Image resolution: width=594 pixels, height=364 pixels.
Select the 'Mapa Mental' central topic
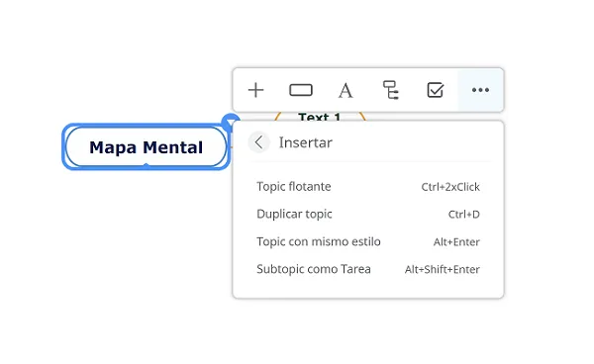(x=146, y=146)
